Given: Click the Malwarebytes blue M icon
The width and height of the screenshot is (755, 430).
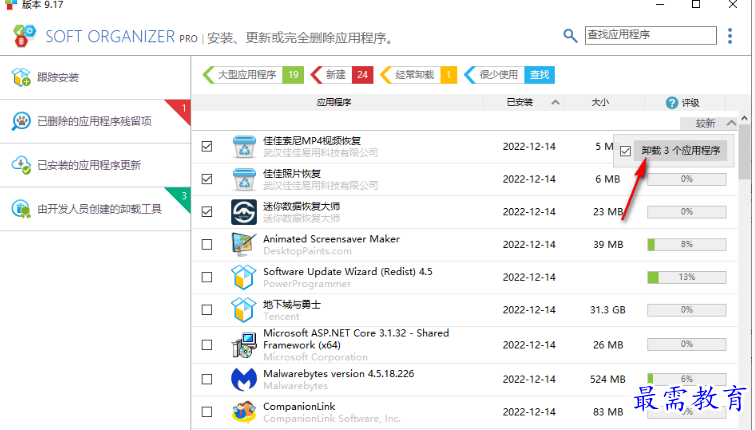Looking at the screenshot, I should pos(244,379).
